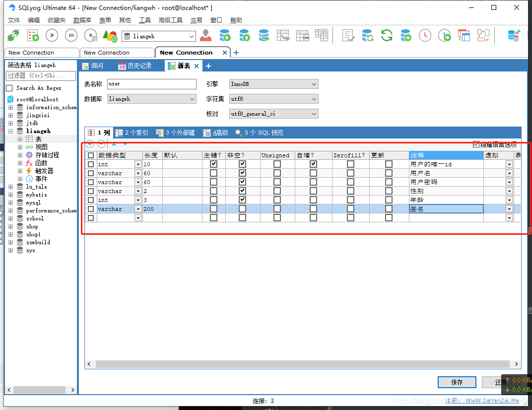Image resolution: width=532 pixels, height=410 pixels.
Task: Expand the school database node
Action: tap(10, 218)
